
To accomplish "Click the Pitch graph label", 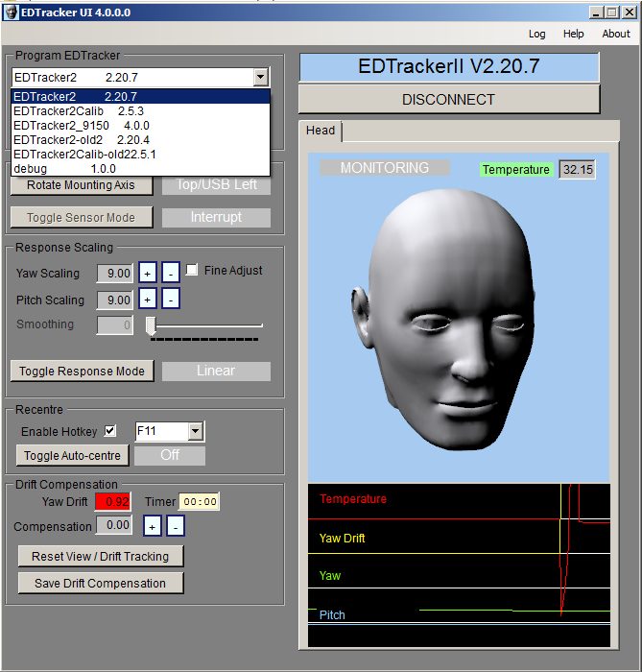I will click(332, 615).
